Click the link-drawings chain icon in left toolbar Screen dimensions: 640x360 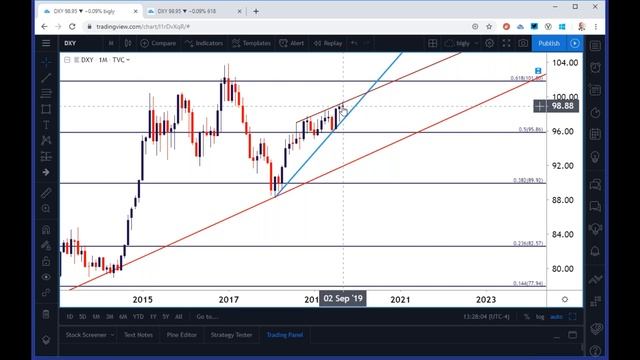[x=46, y=293]
